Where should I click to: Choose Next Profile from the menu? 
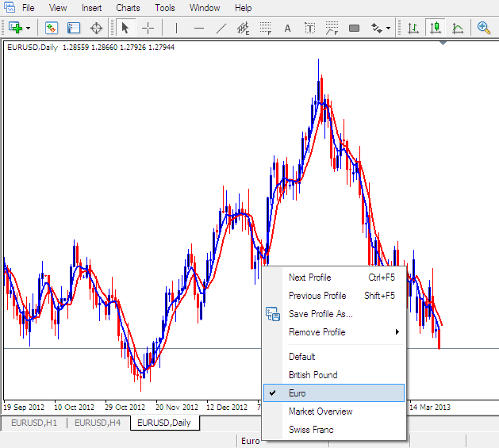point(309,278)
